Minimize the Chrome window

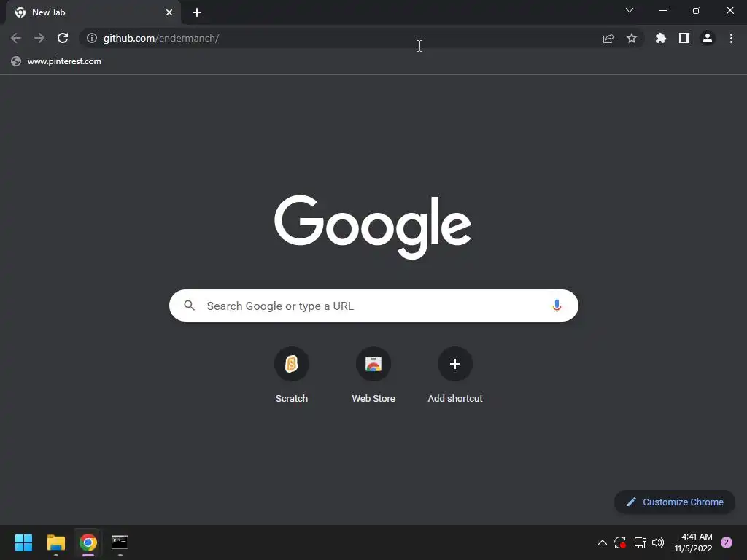[663, 10]
